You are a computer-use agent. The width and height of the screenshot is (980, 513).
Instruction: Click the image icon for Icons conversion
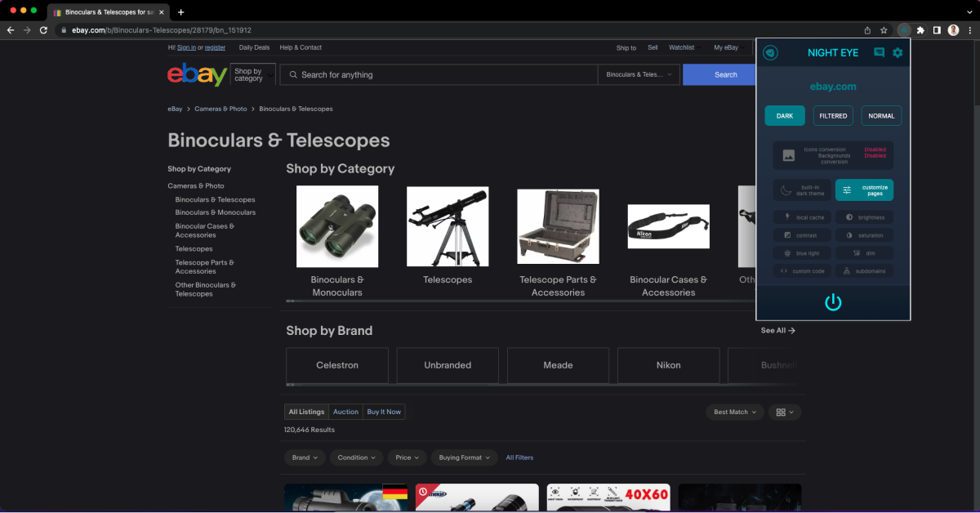[x=788, y=155]
